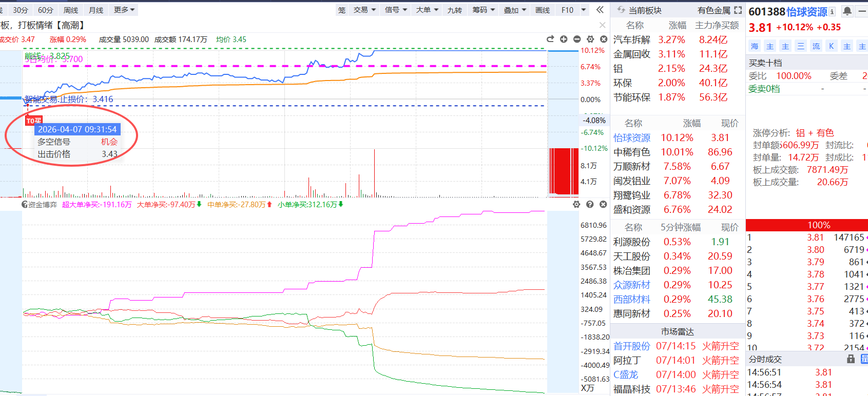Image resolution: width=868 pixels, height=396 pixels.
Task: Click the share arrow icon above price chart
Action: [x=550, y=39]
